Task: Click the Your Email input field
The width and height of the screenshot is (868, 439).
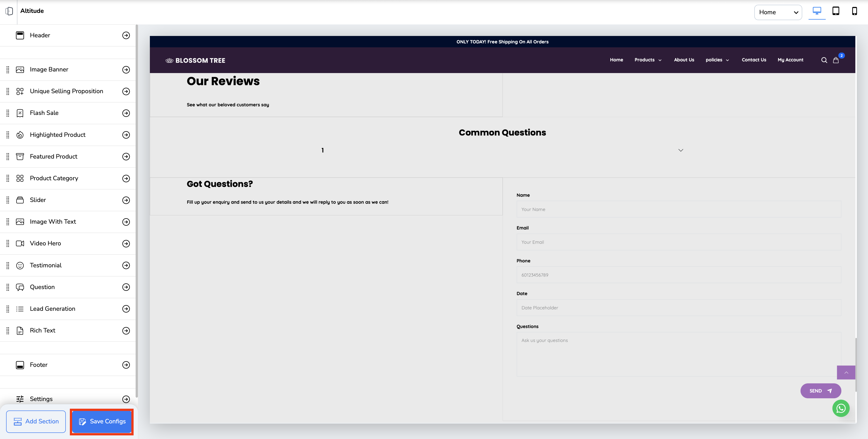Action: coord(678,242)
